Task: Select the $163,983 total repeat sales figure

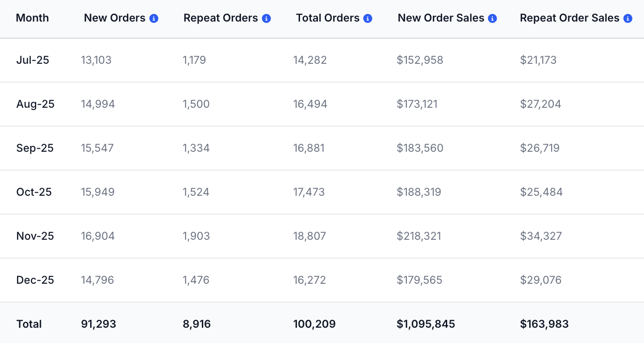Action: (x=544, y=324)
